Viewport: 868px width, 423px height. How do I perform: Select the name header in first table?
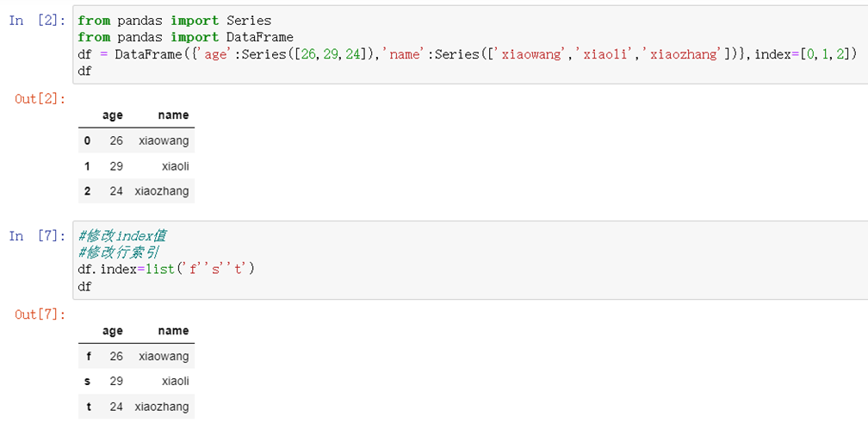173,115
